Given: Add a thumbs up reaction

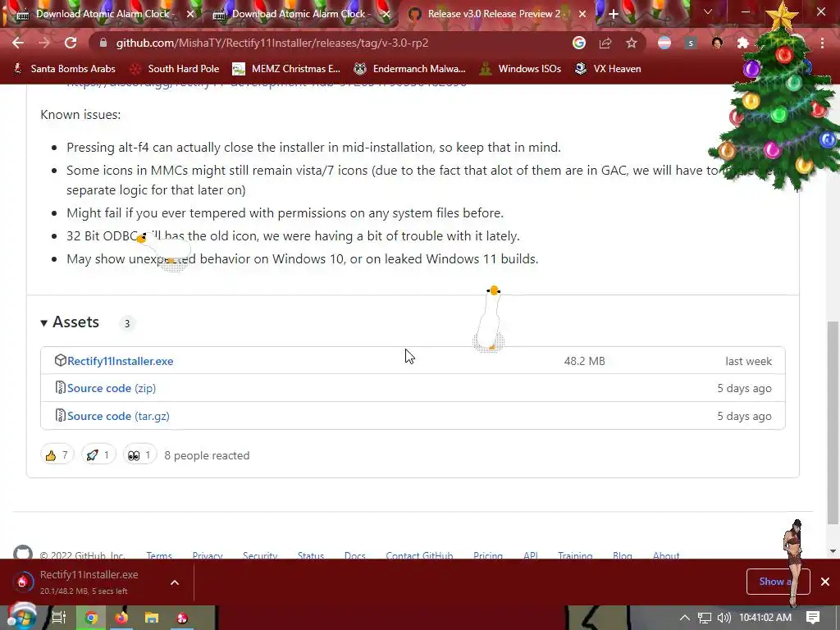Looking at the screenshot, I should point(57,455).
